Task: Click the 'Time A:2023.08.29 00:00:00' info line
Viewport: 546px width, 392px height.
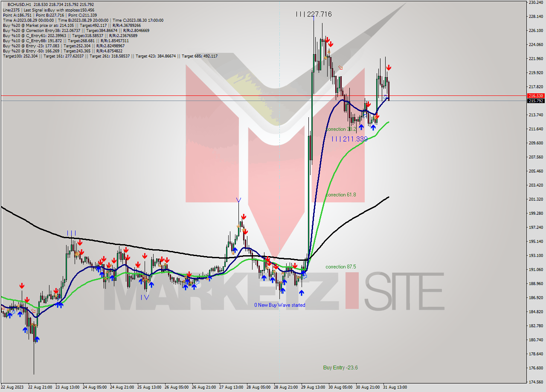Action: 83,20
